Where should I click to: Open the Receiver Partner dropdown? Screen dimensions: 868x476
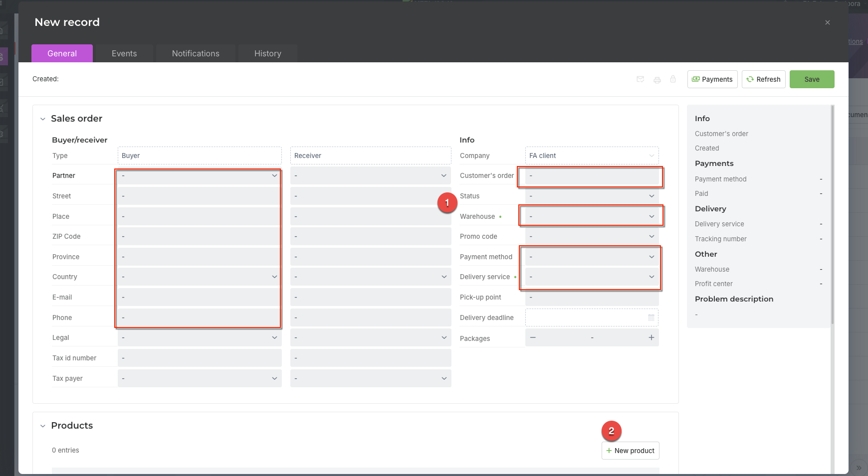tap(371, 175)
